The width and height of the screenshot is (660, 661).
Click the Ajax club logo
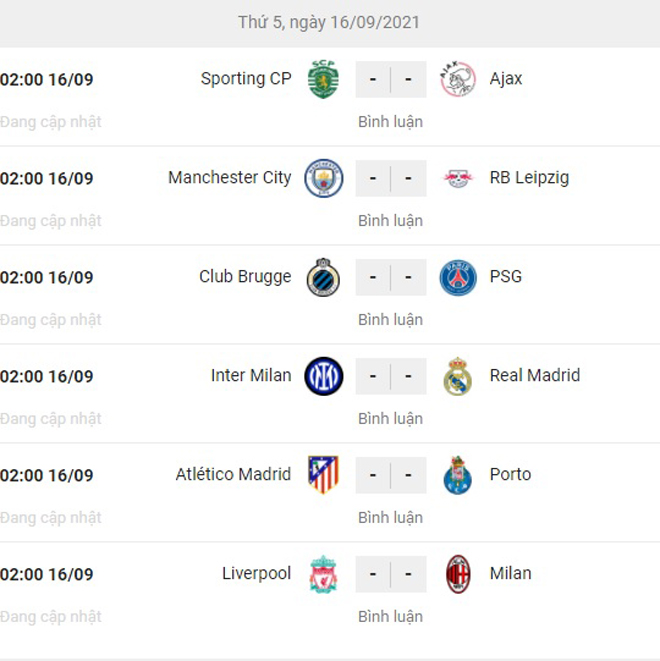(458, 79)
